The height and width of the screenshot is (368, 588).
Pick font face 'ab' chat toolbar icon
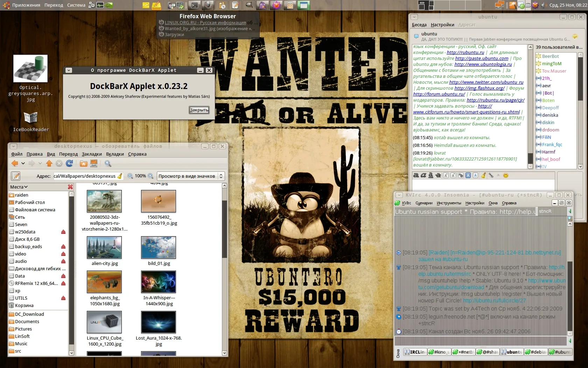[x=461, y=175]
